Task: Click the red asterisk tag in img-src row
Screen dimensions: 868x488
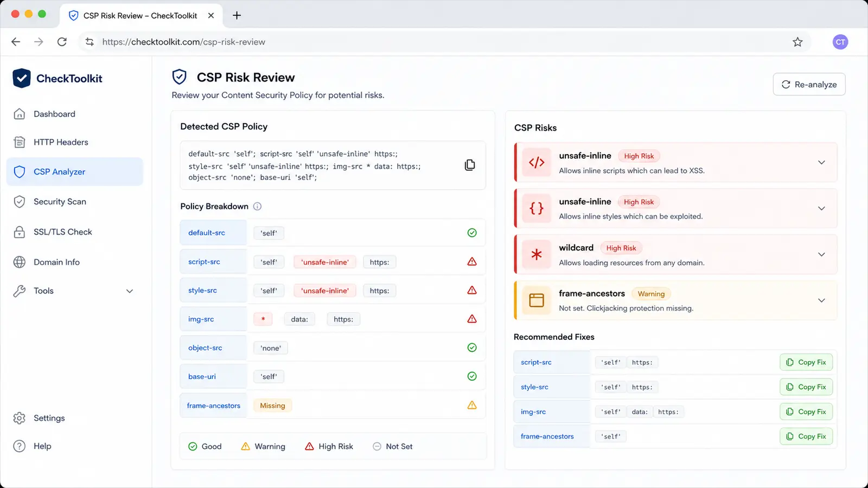Action: coord(263,319)
